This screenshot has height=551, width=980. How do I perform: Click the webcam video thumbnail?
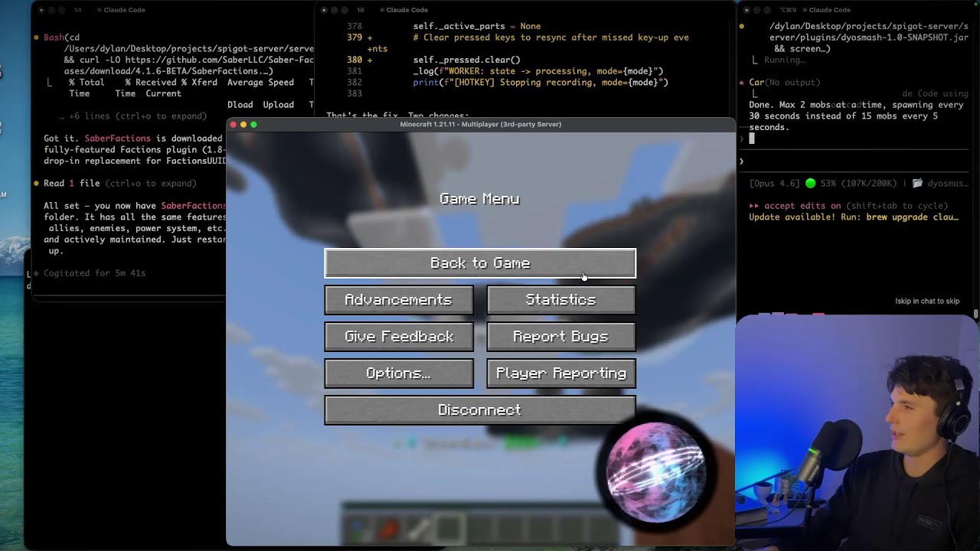click(x=857, y=432)
